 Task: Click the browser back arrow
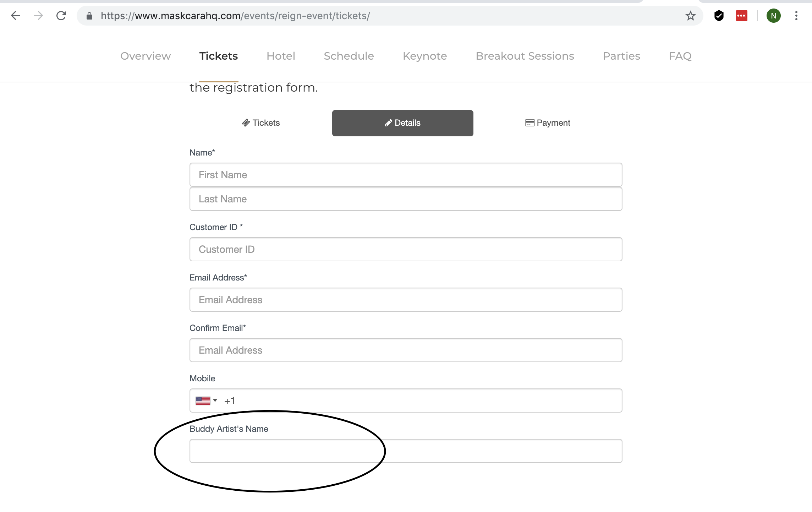[16, 16]
